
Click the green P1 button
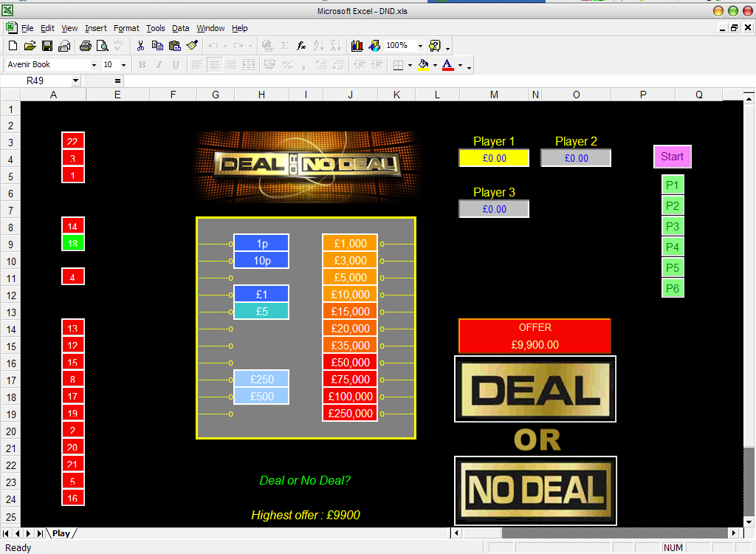(x=672, y=185)
